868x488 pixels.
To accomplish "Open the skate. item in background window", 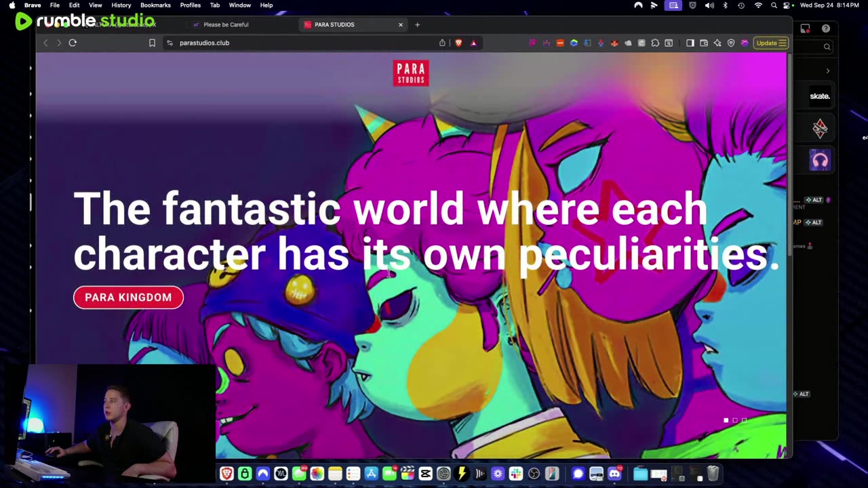I will click(x=820, y=96).
